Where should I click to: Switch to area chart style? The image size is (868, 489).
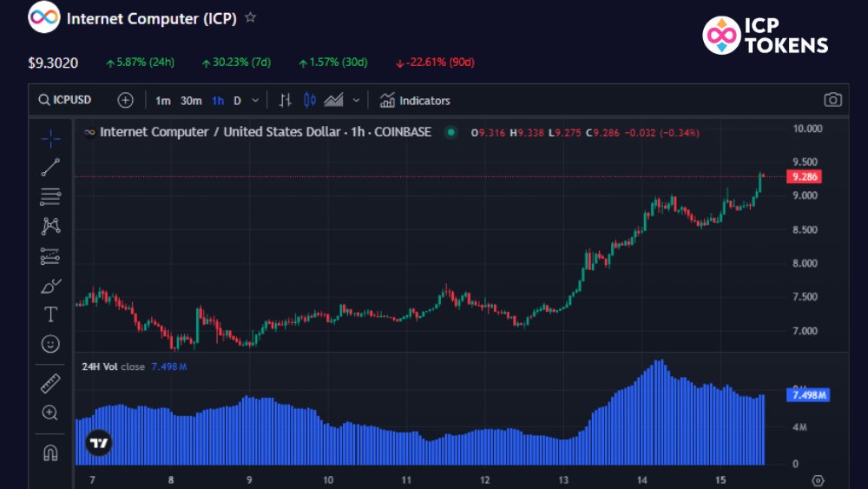point(334,100)
